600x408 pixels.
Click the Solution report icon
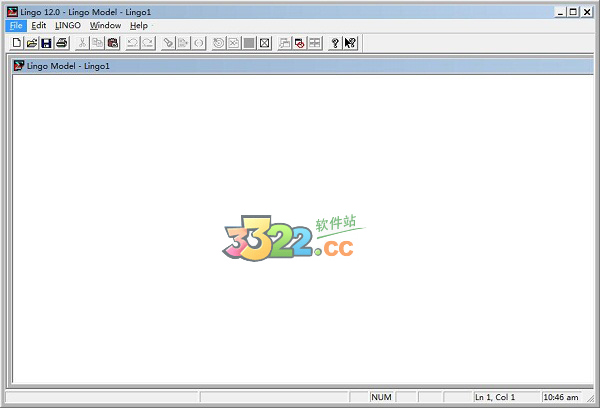234,43
